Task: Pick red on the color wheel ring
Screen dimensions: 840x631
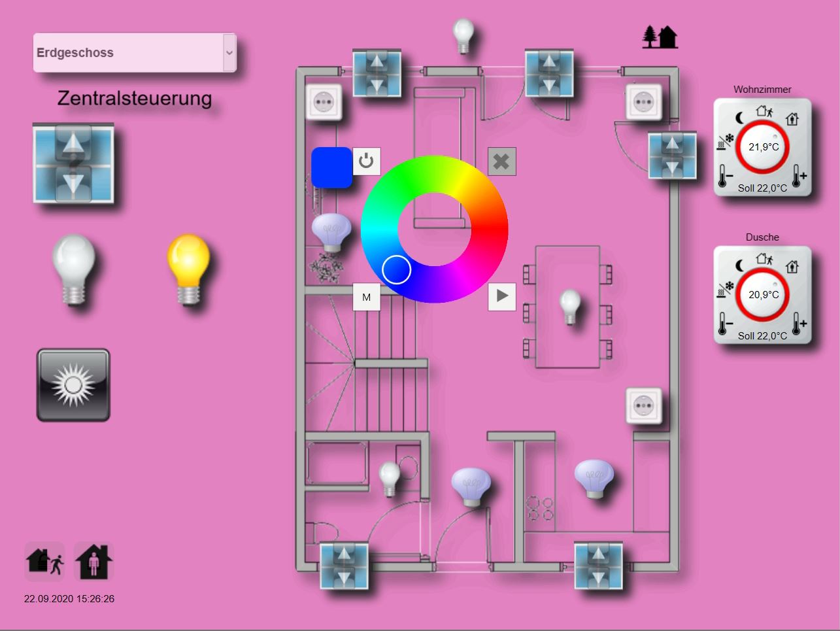Action: pos(489,230)
